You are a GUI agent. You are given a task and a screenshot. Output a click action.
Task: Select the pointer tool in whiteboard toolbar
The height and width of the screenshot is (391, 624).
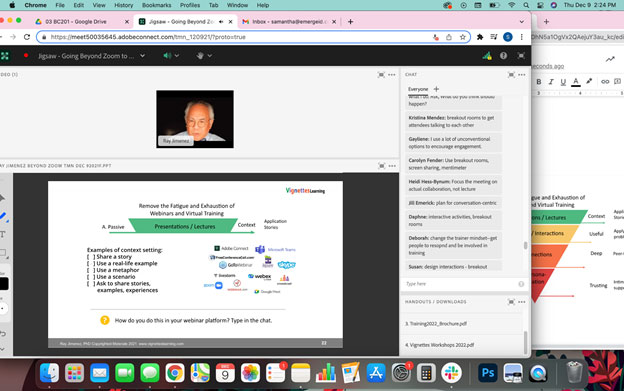[3, 198]
